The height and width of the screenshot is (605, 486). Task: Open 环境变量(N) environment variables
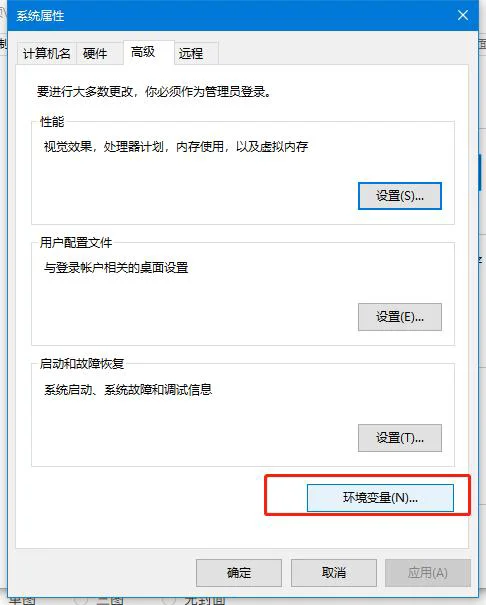pyautogui.click(x=380, y=498)
